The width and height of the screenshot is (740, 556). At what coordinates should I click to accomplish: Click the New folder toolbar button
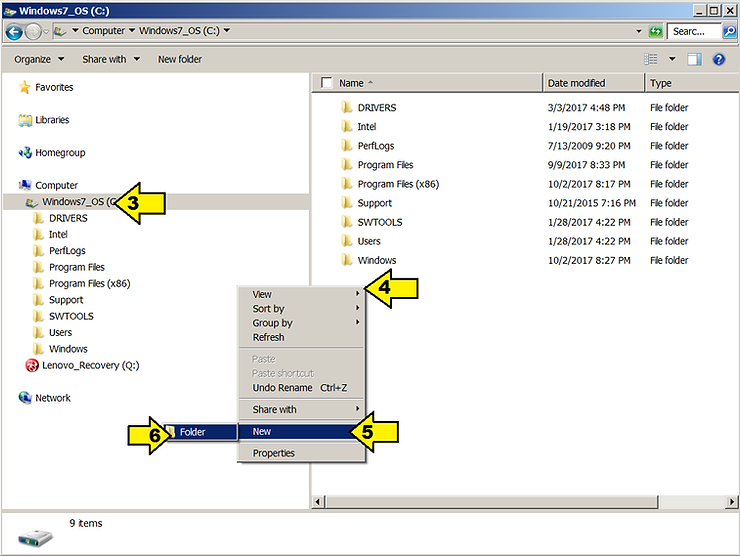[x=180, y=60]
